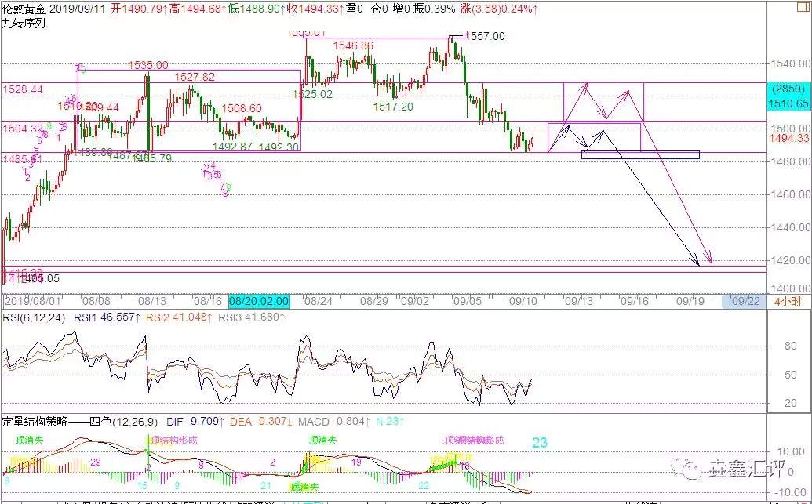Image resolution: width=812 pixels, height=504 pixels.
Task: Click the green 底消失 signal label
Action: click(304, 487)
